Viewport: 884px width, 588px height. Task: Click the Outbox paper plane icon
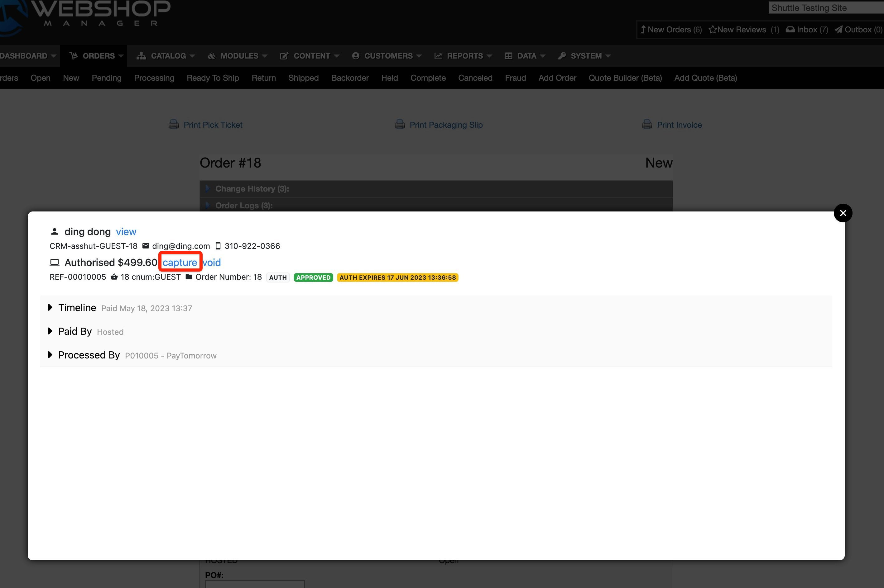point(838,30)
